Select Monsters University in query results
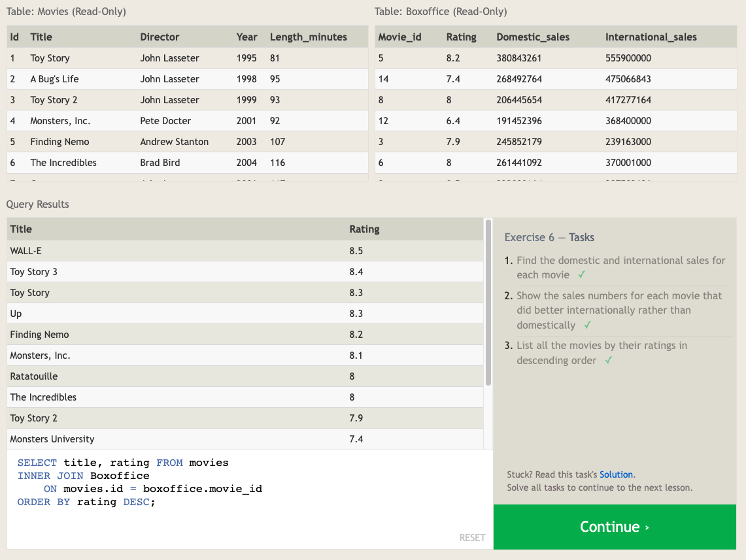 pos(52,439)
